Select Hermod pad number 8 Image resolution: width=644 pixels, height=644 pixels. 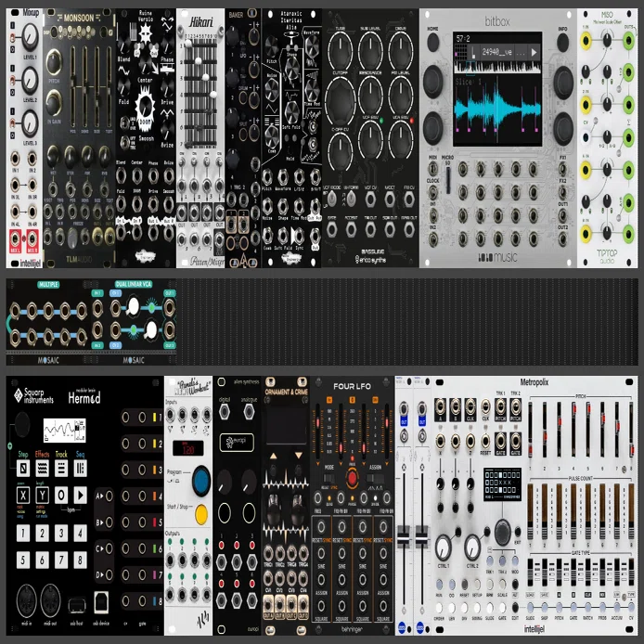[80, 560]
